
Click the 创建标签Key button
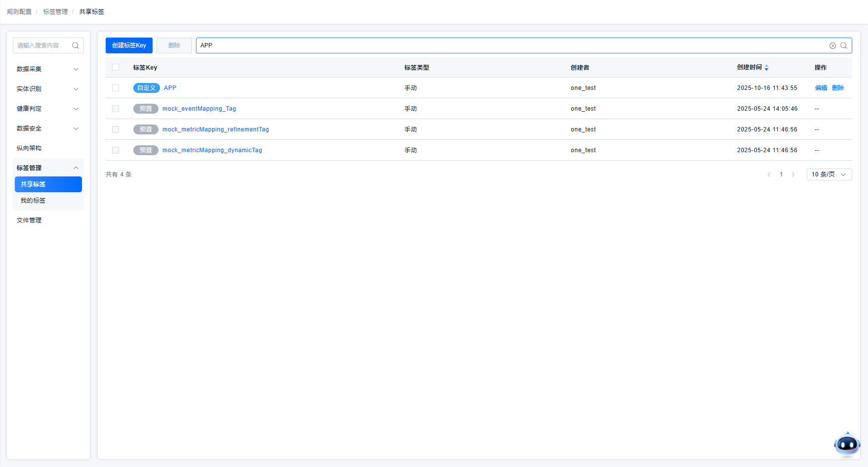pos(129,45)
